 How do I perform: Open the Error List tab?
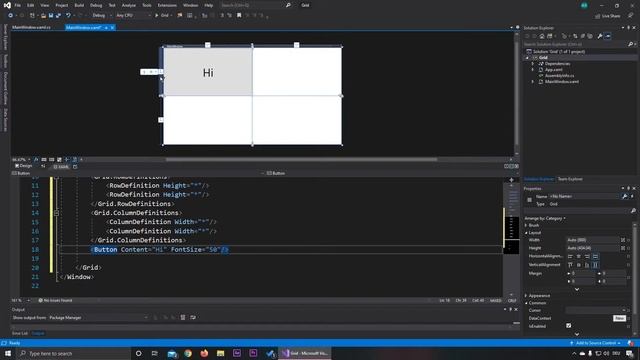click(x=20, y=333)
